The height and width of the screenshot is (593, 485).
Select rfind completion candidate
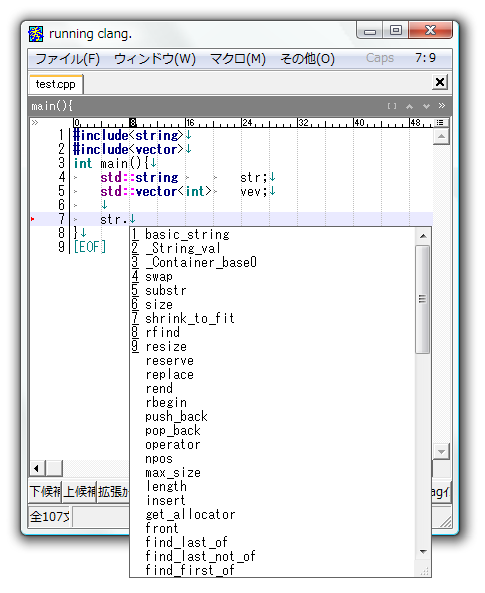(x=163, y=332)
